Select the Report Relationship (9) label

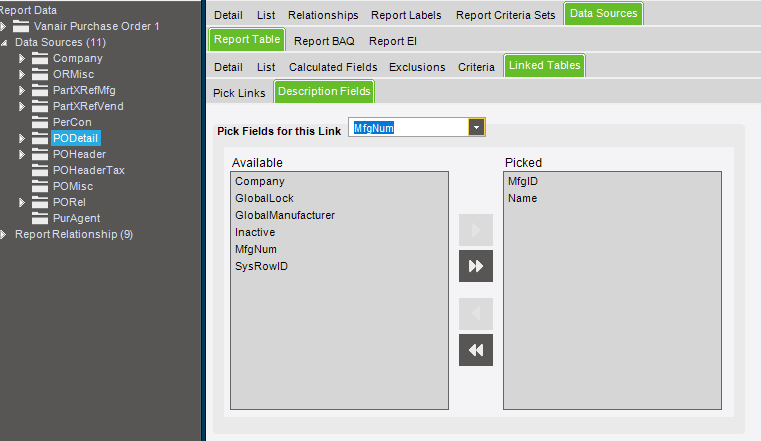[x=74, y=234]
